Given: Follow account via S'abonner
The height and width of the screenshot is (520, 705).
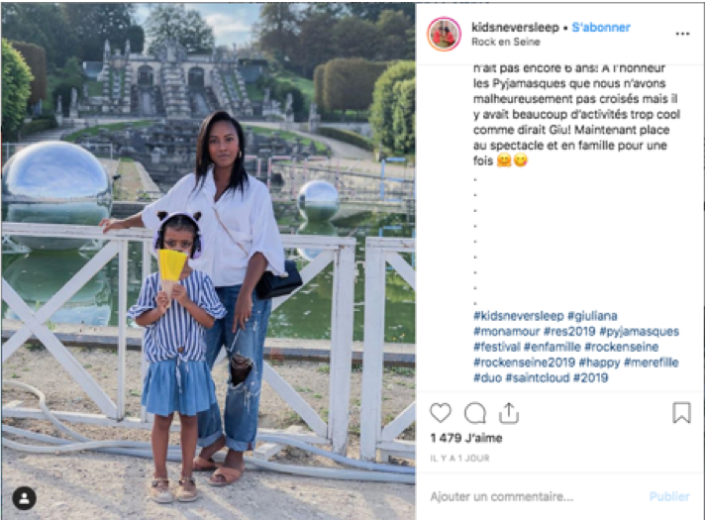Looking at the screenshot, I should click(x=601, y=27).
